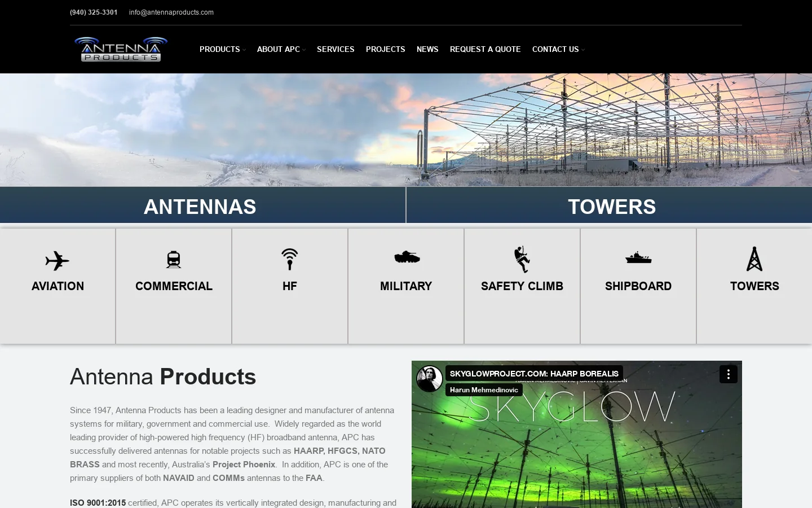This screenshot has width=812, height=508.
Task: Click the bold text Project Phoenix
Action: (x=244, y=465)
